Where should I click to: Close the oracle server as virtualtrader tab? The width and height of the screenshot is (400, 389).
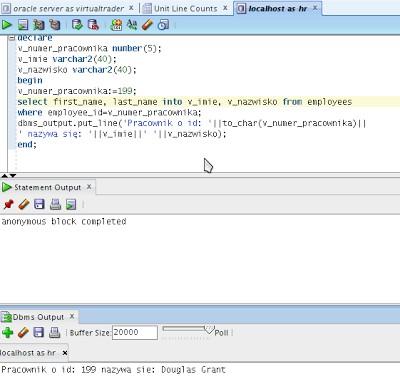[131, 8]
